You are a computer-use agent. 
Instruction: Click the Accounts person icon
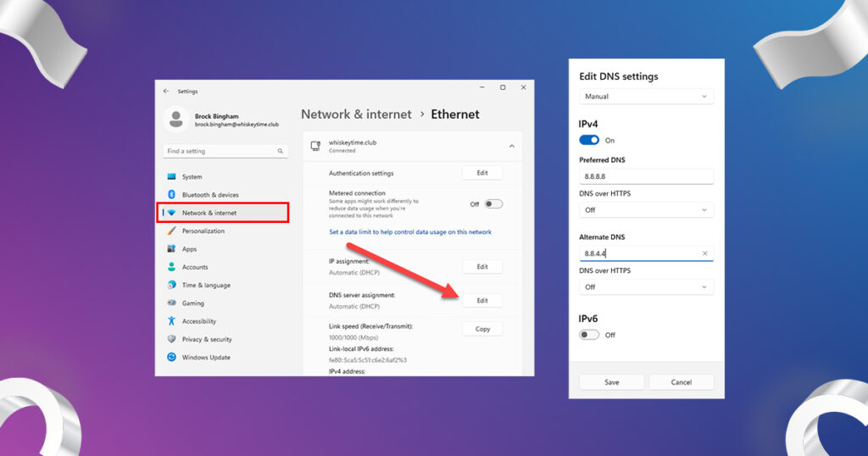(x=171, y=267)
